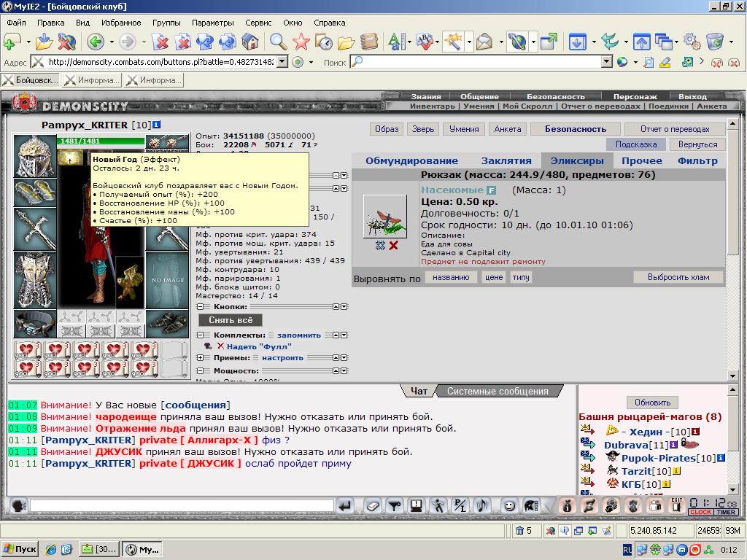Viewport: 747px width, 560px height.
Task: Click the Надеть "Фулл" link
Action: click(259, 346)
